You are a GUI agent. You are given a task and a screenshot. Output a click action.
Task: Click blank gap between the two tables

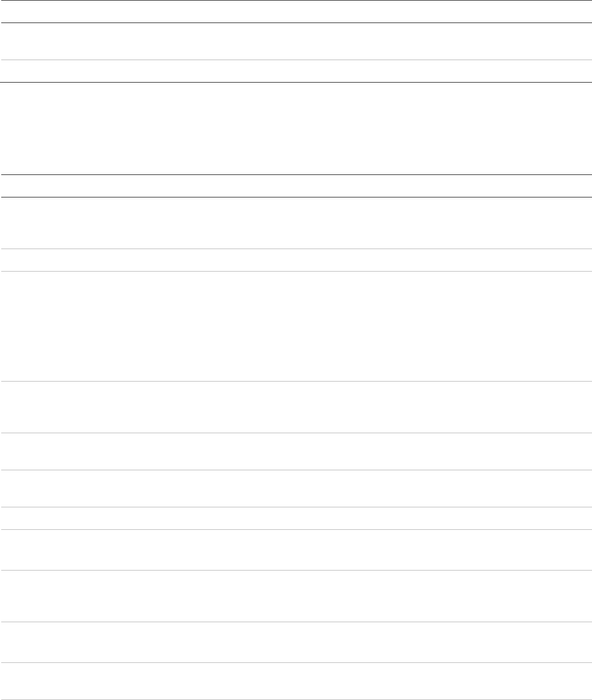pyautogui.click(x=296, y=128)
